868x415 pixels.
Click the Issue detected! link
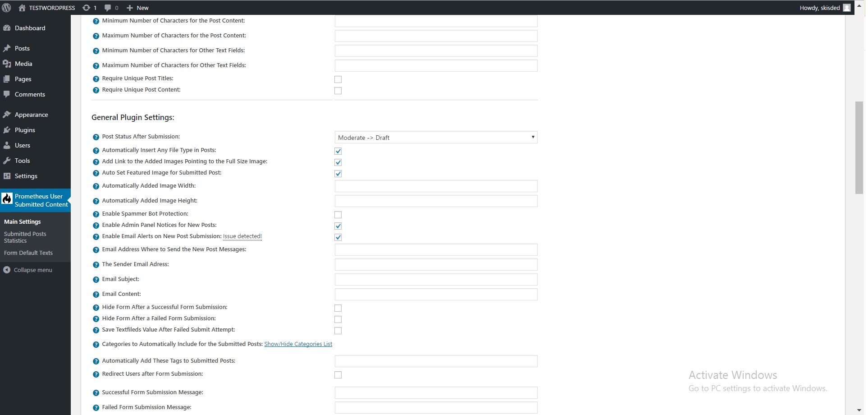[x=242, y=236]
